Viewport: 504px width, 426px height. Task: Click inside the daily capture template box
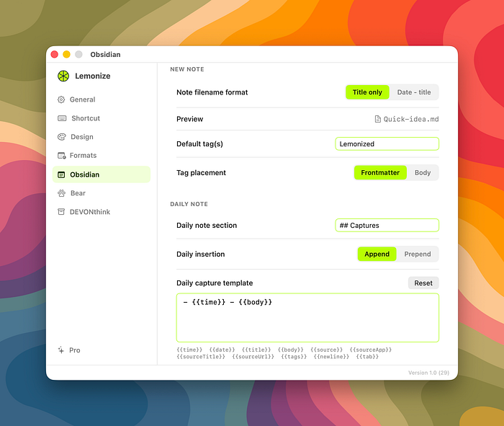pos(307,318)
